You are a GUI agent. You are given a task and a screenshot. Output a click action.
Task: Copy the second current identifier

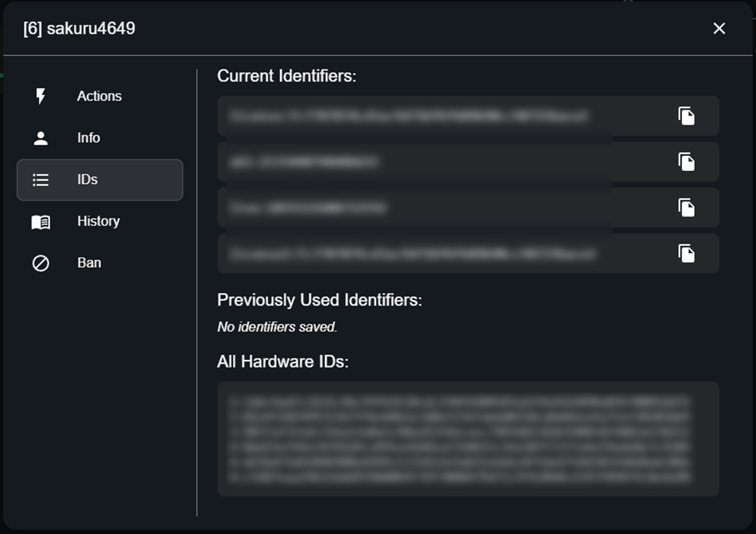coord(686,162)
